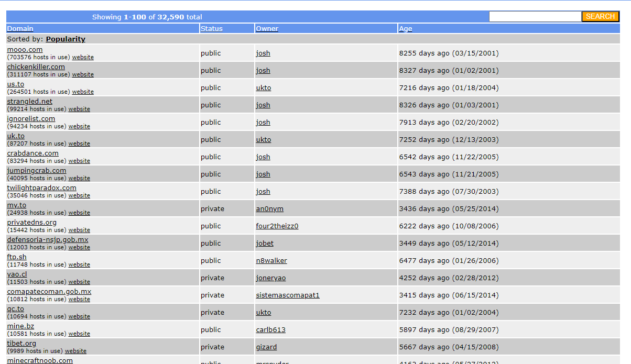The image size is (631, 364).
Task: Open the strangled.net domain link
Action: click(29, 102)
